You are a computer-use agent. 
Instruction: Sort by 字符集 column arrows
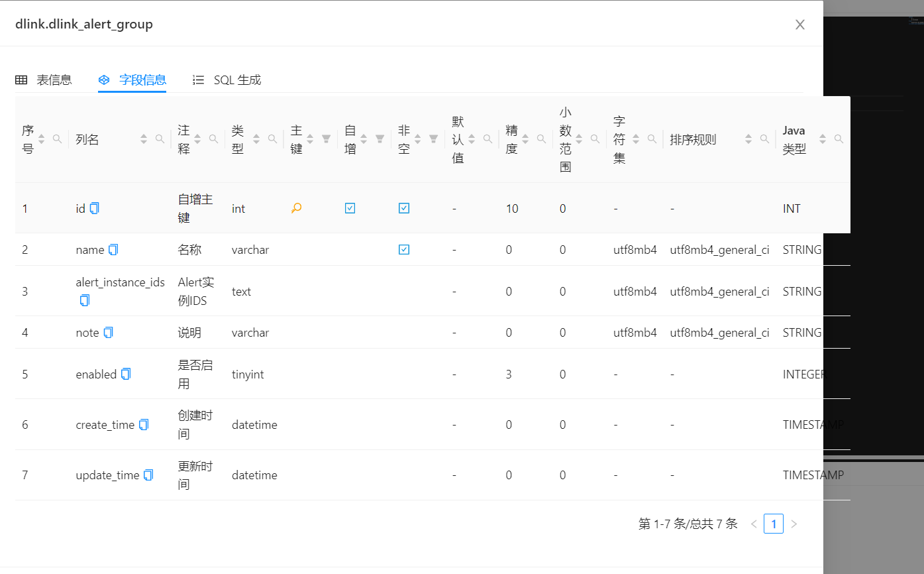(x=636, y=139)
